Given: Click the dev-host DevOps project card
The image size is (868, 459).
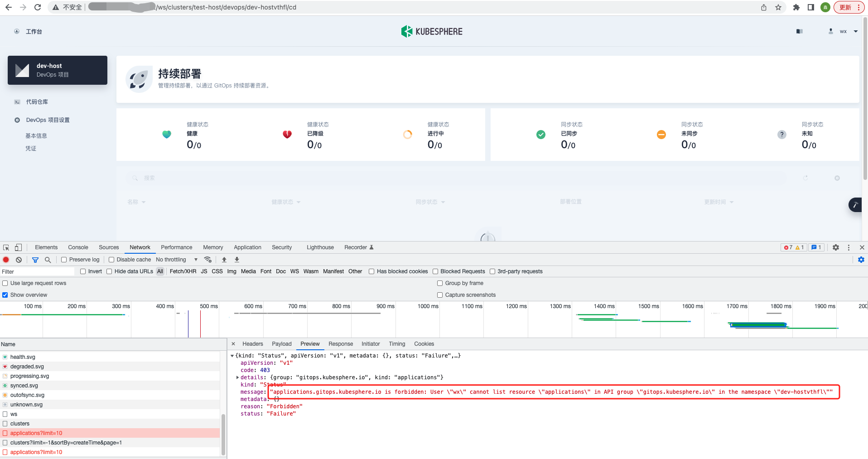Looking at the screenshot, I should click(x=58, y=70).
